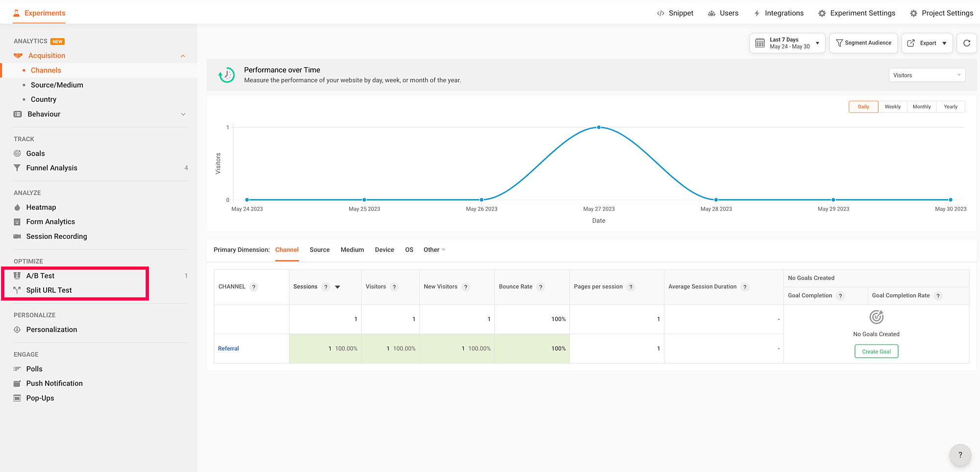
Task: Click the Push Notification icon
Action: pos(17,383)
